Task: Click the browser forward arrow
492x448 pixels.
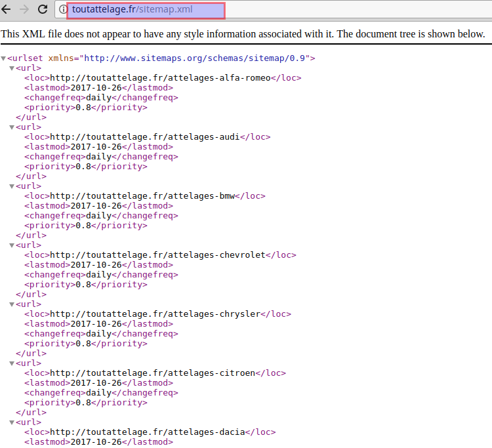Action: pyautogui.click(x=25, y=10)
